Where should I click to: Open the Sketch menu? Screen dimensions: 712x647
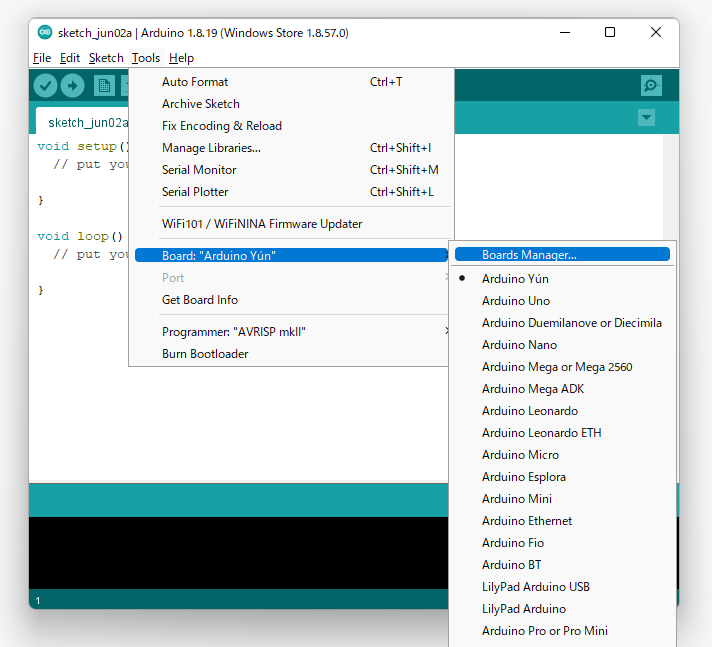(x=106, y=58)
